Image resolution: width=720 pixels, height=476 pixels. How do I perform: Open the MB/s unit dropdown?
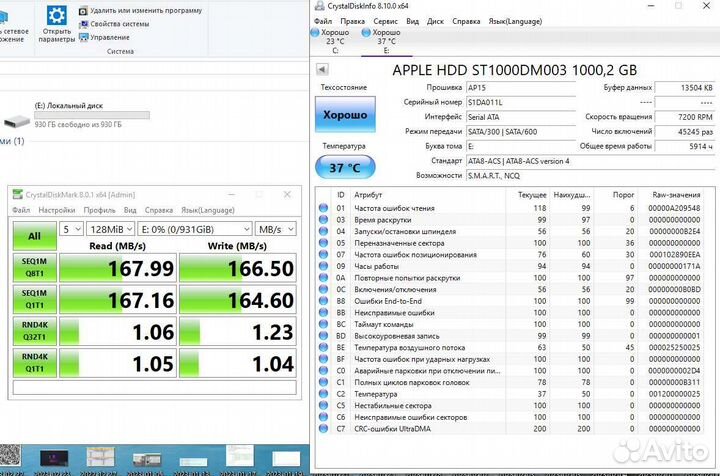click(x=276, y=229)
